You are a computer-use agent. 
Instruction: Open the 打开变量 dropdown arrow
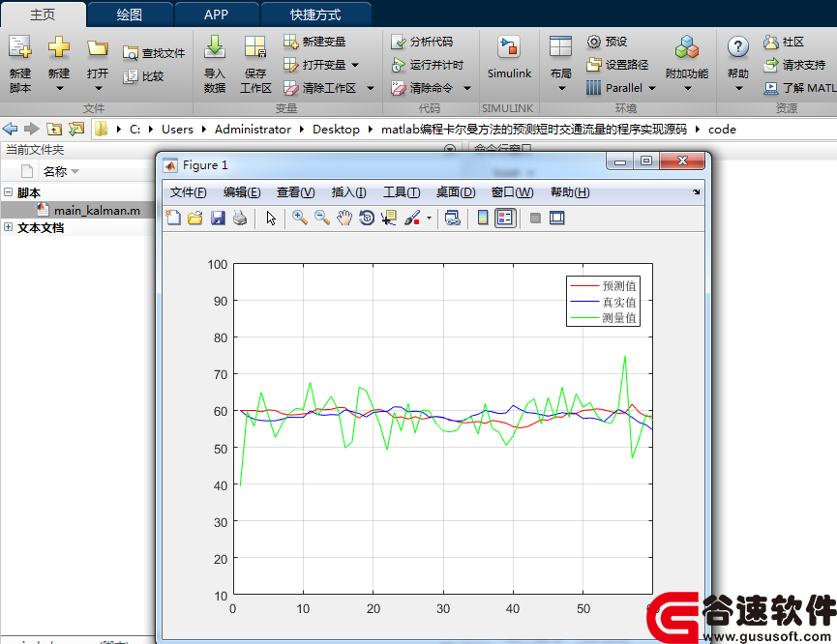point(355,65)
